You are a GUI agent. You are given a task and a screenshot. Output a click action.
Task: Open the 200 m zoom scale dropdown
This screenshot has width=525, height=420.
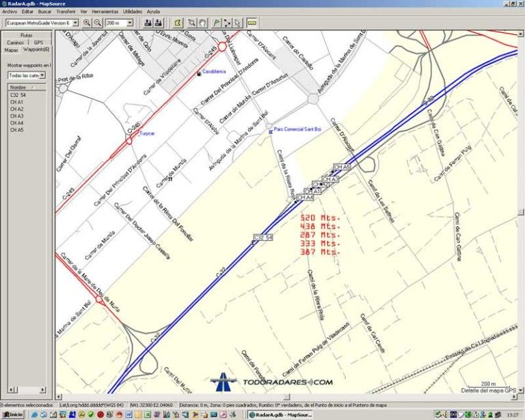click(x=131, y=23)
